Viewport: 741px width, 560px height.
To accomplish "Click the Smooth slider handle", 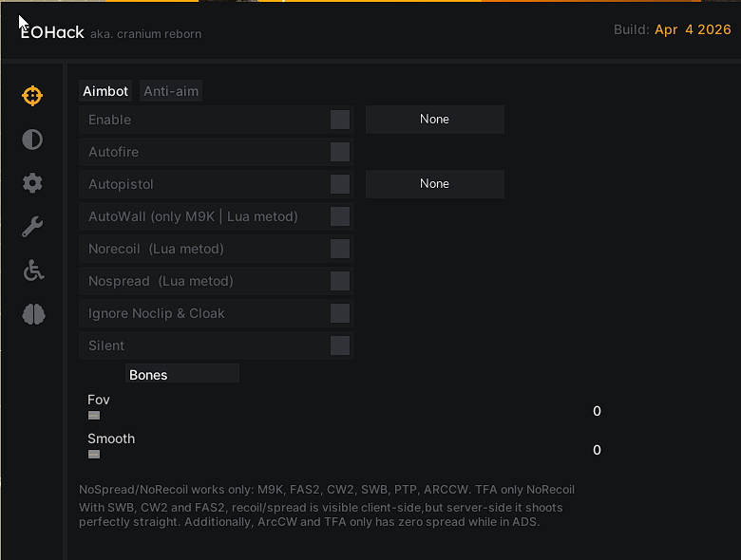I will (94, 455).
